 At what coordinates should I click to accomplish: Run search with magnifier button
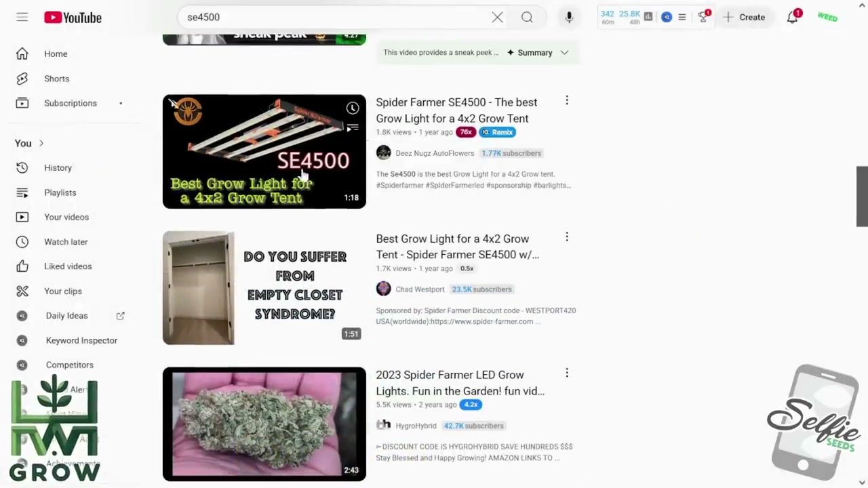(527, 18)
